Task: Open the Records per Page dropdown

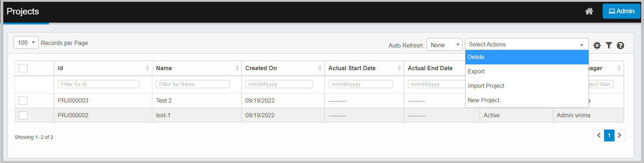Action: coord(26,42)
